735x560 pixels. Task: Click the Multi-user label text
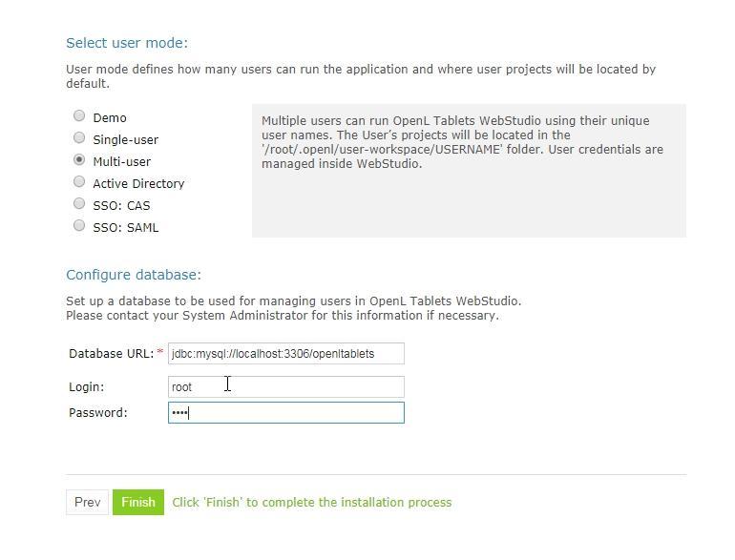(122, 162)
